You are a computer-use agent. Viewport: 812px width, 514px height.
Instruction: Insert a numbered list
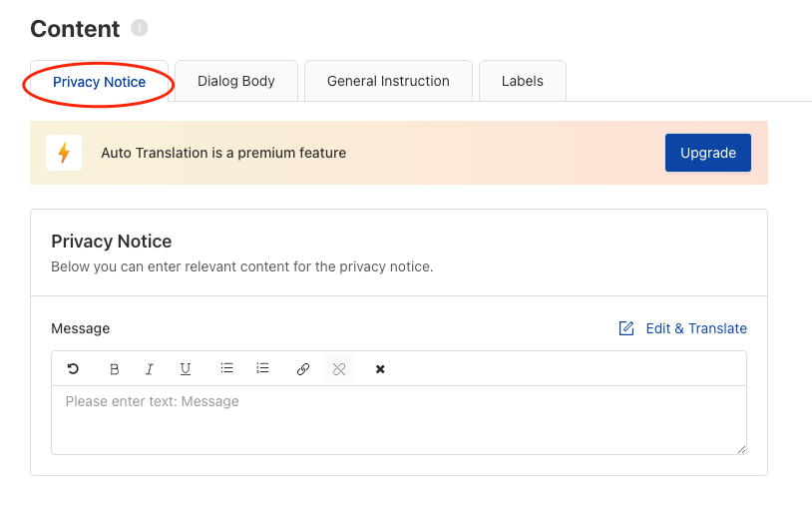pos(262,369)
